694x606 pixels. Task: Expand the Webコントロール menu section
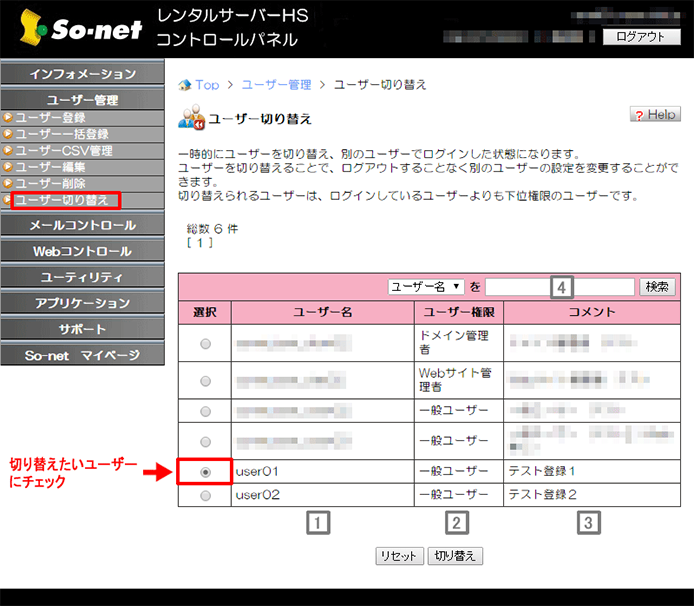pyautogui.click(x=82, y=251)
